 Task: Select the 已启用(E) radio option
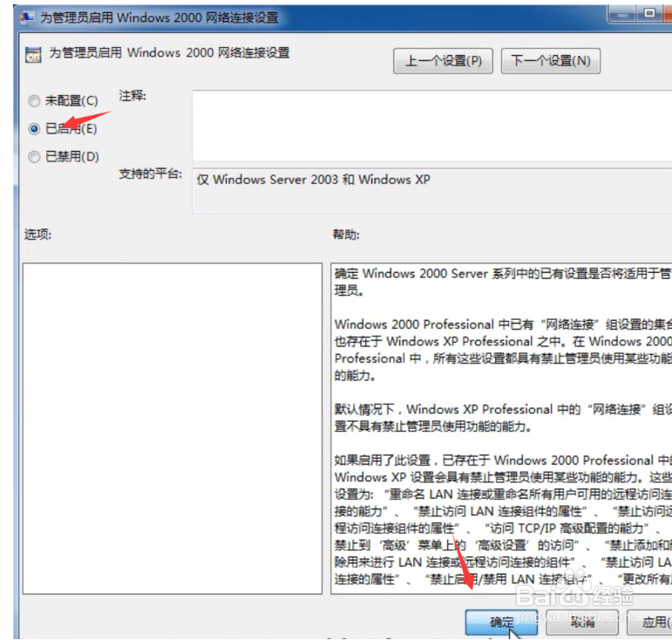34,128
